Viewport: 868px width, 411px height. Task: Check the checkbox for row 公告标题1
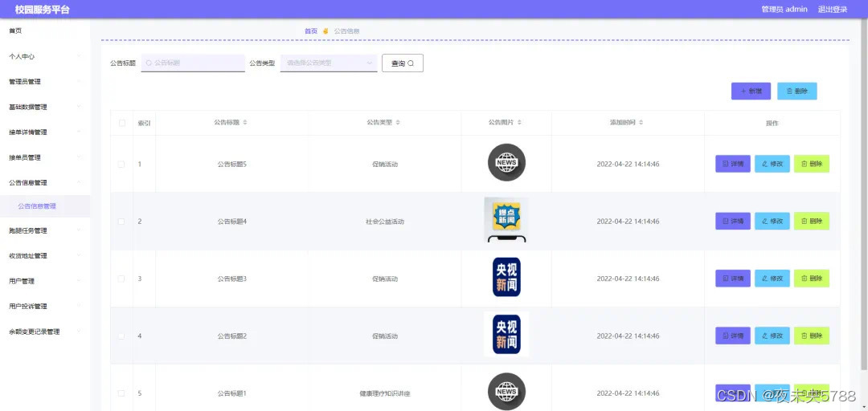(x=121, y=393)
